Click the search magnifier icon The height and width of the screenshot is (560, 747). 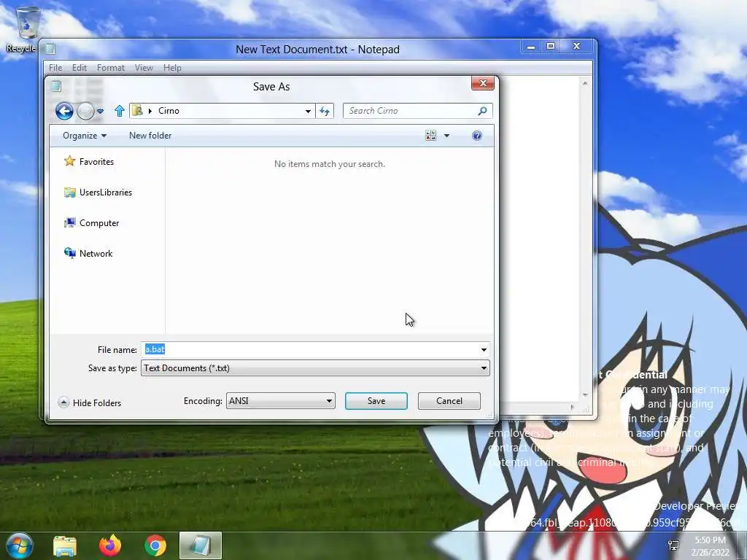coord(482,111)
